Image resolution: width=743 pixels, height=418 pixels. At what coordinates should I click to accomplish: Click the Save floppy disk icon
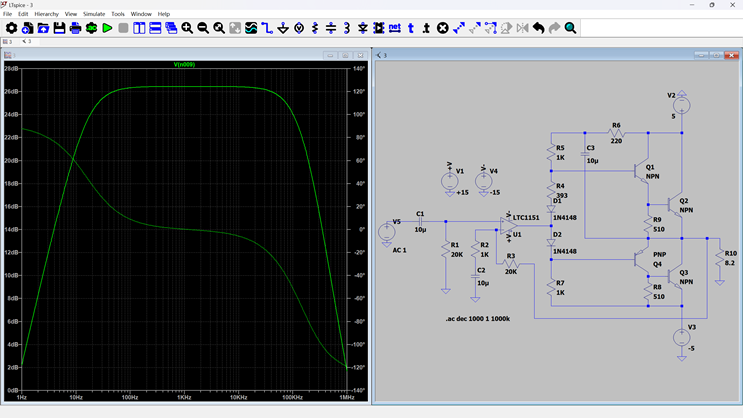(x=59, y=28)
